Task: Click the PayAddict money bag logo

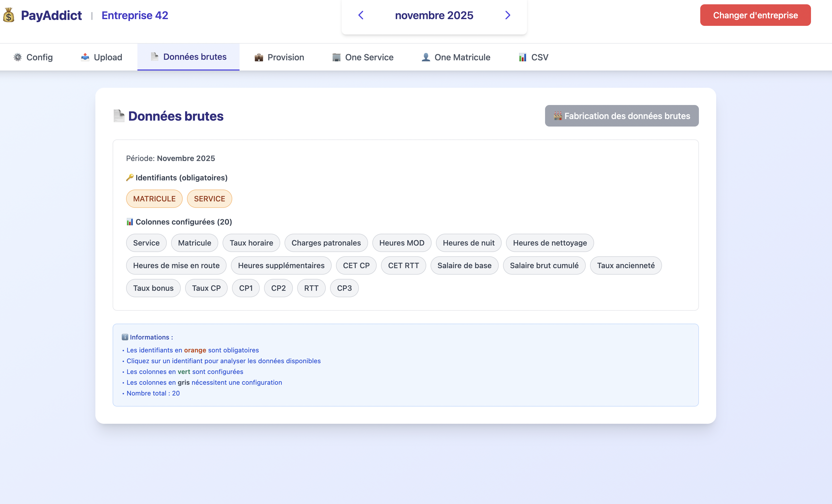Action: click(x=9, y=15)
